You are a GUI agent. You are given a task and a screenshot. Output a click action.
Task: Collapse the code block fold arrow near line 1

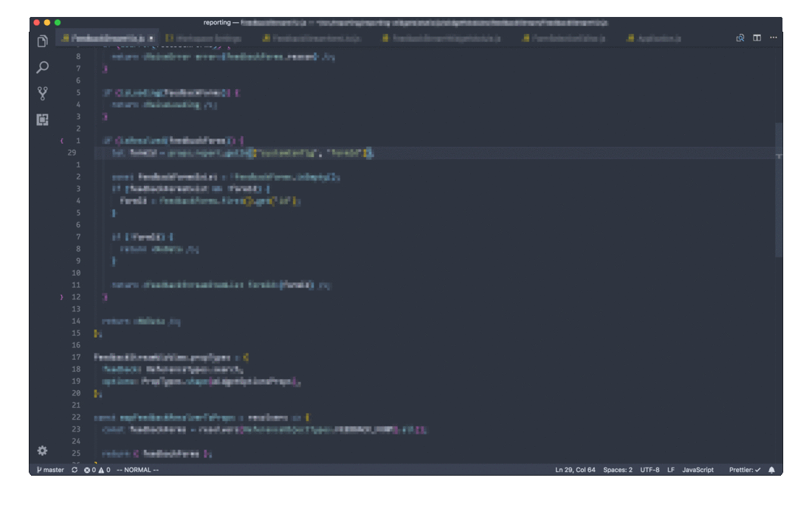(61, 140)
